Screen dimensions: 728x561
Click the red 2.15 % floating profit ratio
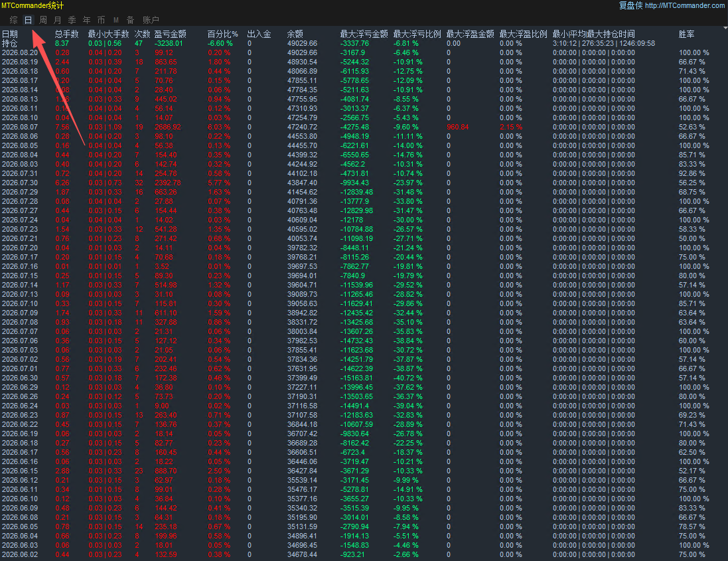[511, 127]
